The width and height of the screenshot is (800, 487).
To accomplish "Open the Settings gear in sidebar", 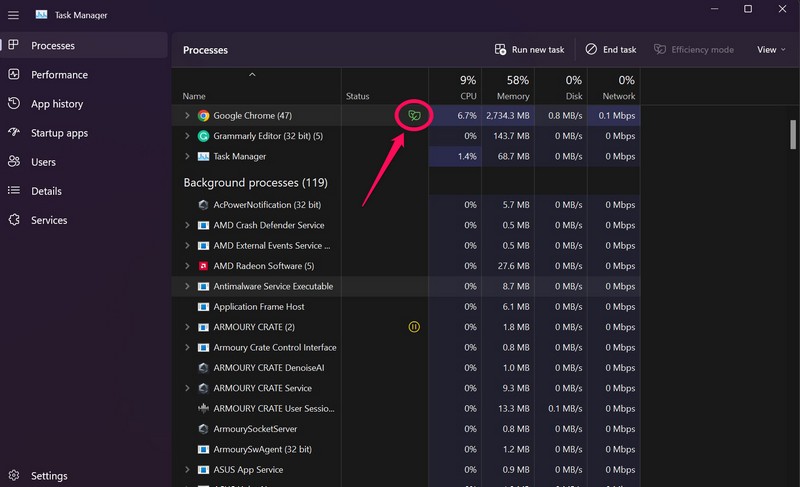I will (x=14, y=476).
